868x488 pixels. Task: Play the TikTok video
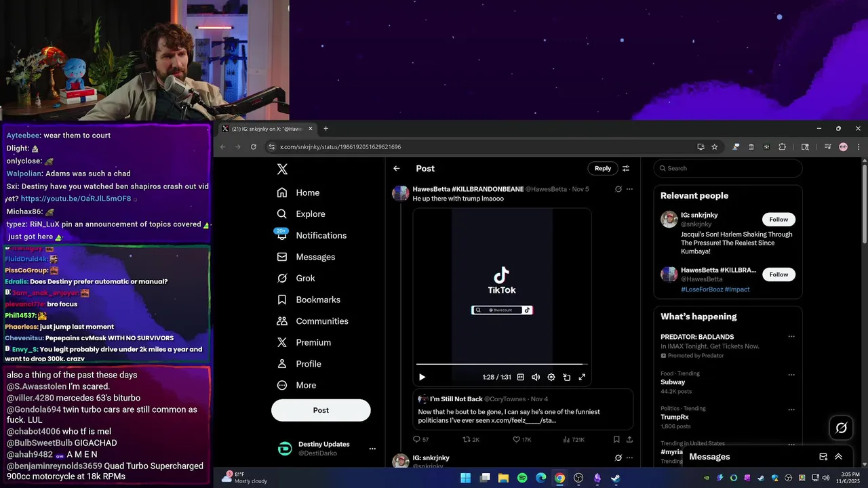[422, 377]
